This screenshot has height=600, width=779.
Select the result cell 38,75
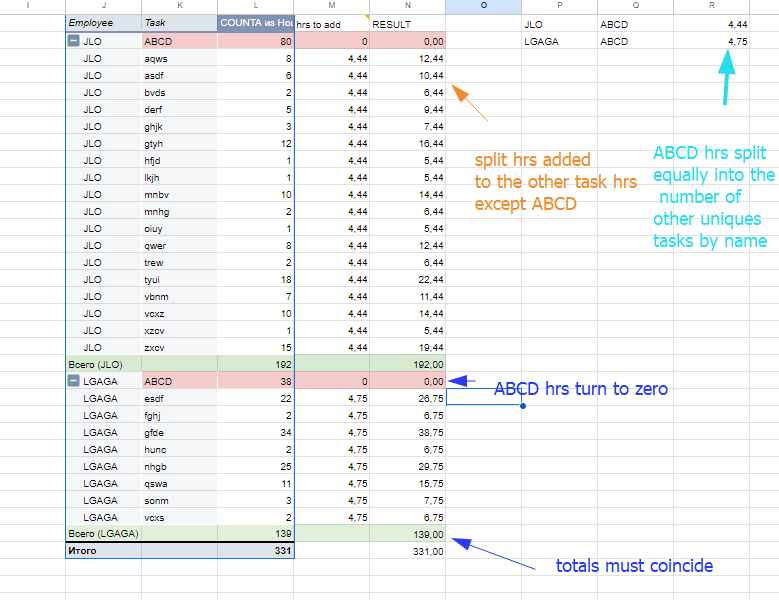click(407, 432)
